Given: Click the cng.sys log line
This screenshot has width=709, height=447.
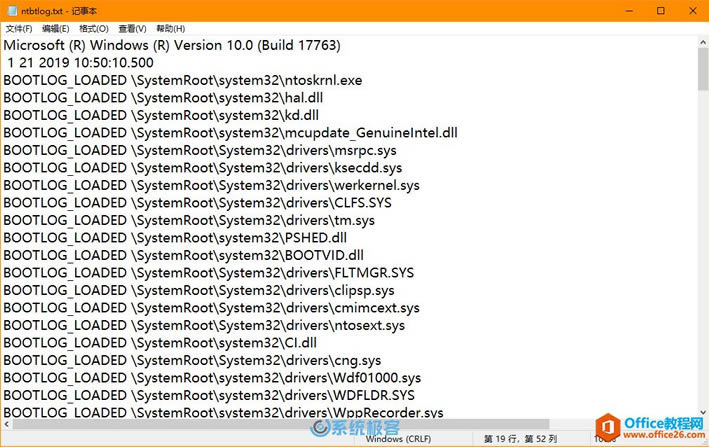Looking at the screenshot, I should (x=192, y=361).
